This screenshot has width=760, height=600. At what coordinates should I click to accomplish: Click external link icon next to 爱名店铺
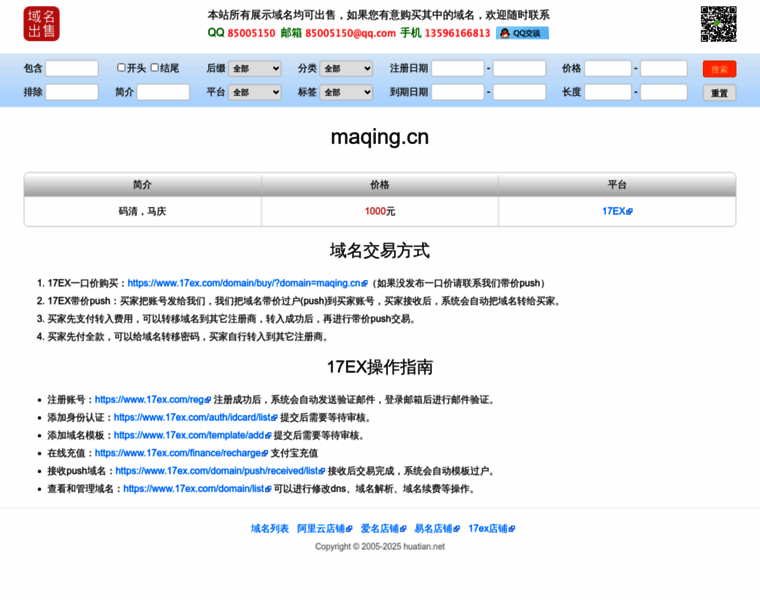click(x=403, y=529)
